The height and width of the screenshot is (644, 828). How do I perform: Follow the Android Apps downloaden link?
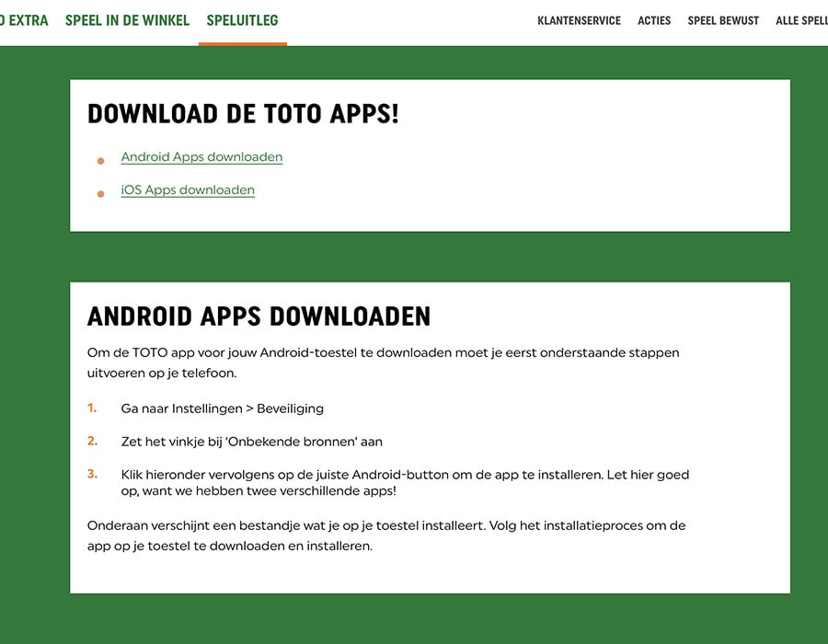coord(201,156)
